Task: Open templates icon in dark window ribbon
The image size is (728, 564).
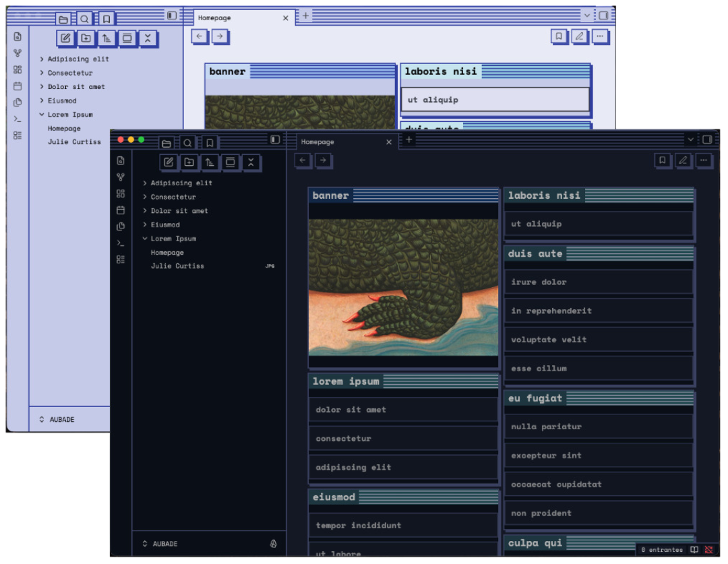Action: (x=121, y=226)
